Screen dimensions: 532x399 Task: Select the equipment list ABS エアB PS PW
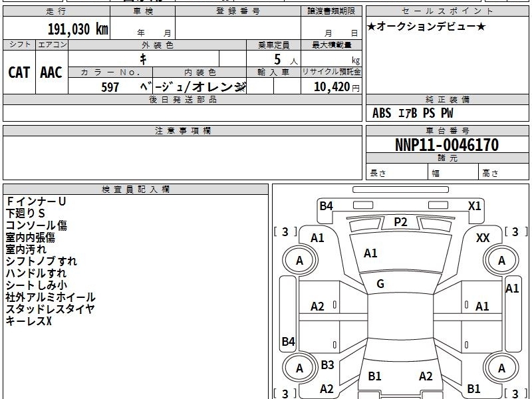tap(412, 113)
